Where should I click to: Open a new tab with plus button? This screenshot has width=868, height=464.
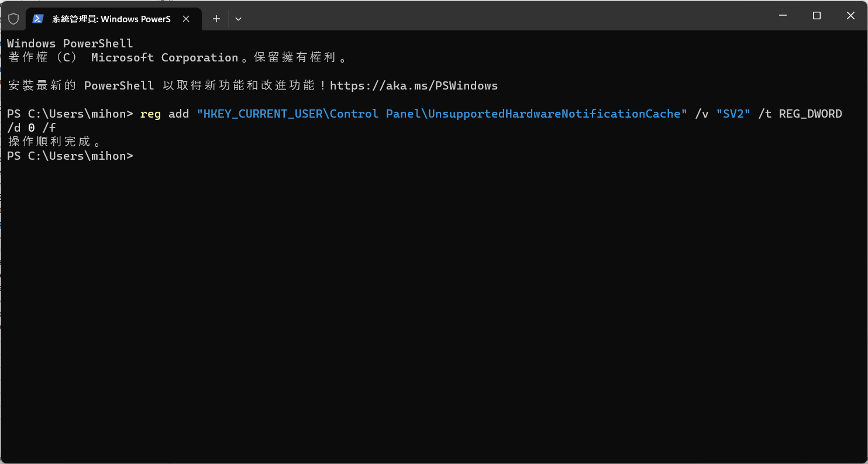point(216,19)
